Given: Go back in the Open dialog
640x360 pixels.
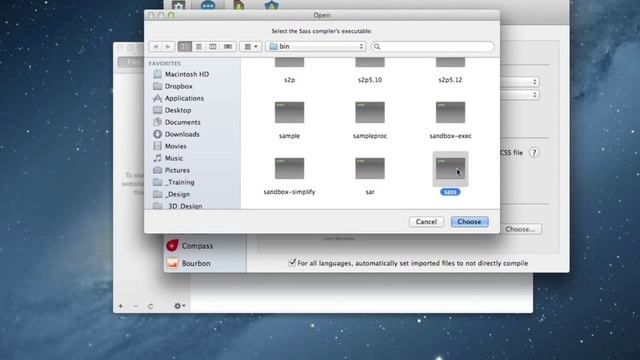Looking at the screenshot, I should (x=156, y=47).
